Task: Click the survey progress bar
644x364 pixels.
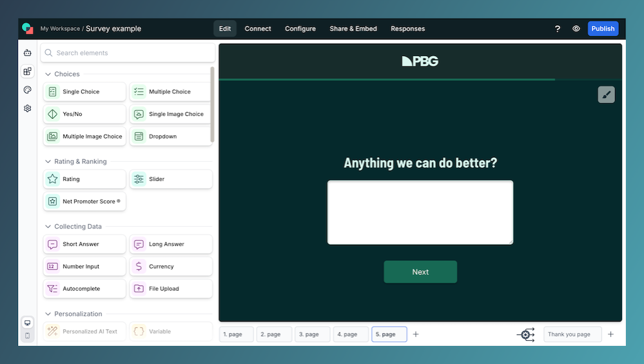Action: [x=420, y=80]
